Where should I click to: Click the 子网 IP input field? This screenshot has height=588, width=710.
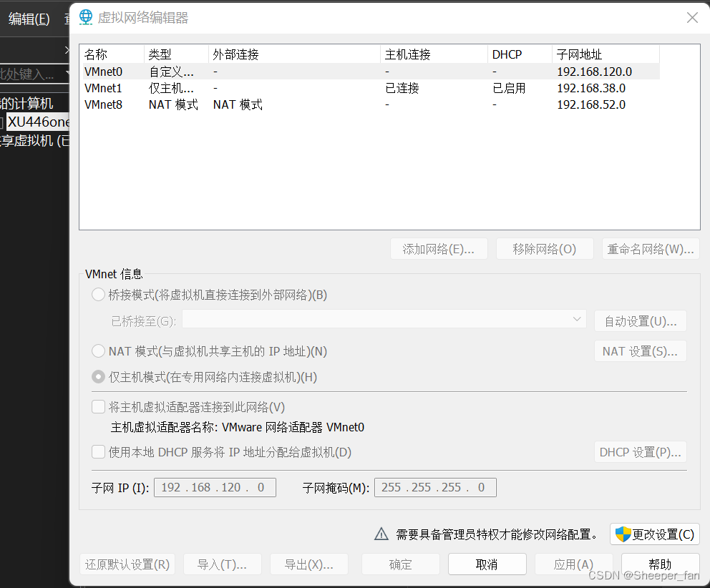pos(215,487)
